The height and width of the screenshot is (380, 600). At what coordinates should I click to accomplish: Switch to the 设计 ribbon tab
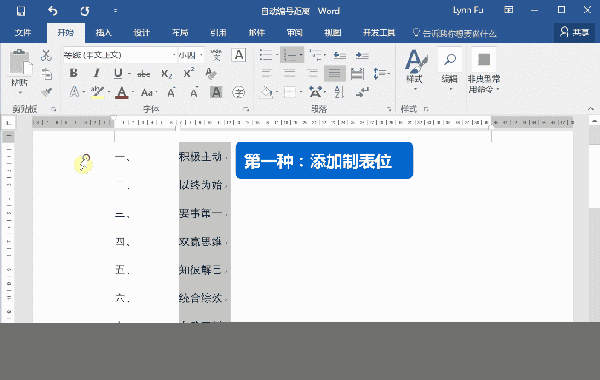[141, 33]
